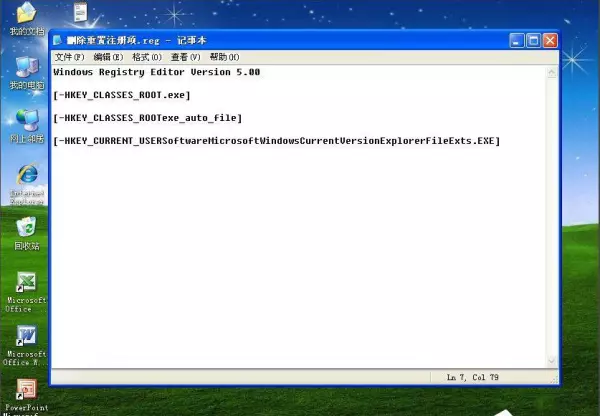
Task: Open the 帮助(H) menu
Action: click(x=225, y=57)
